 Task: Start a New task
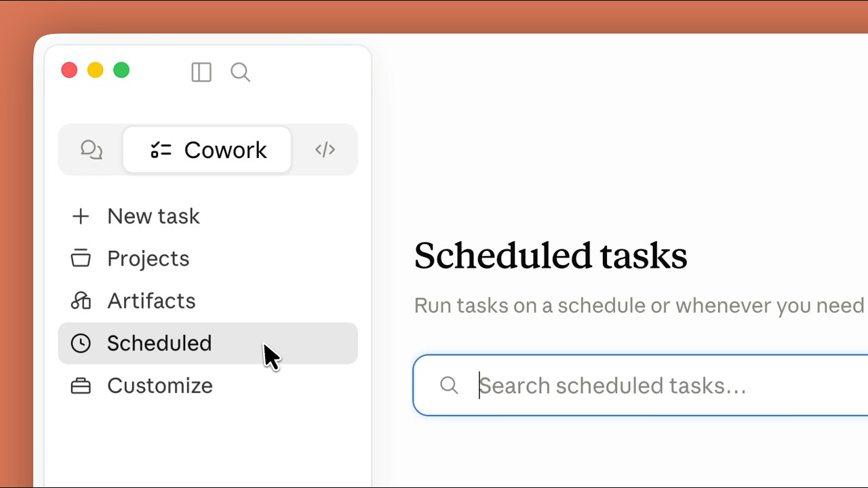click(x=208, y=216)
